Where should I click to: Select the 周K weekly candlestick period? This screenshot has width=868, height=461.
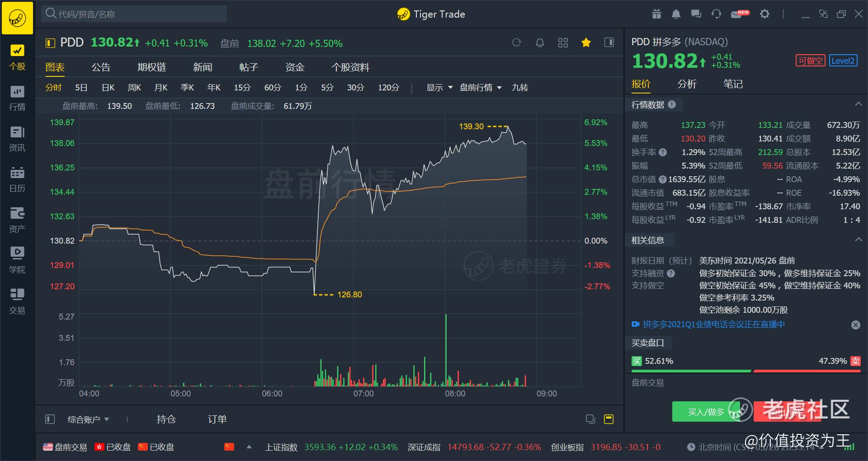tap(134, 88)
